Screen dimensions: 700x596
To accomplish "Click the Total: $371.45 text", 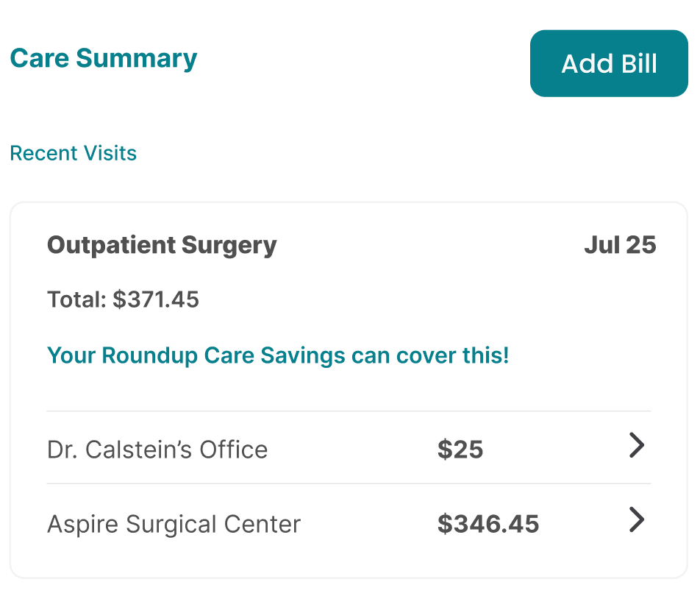I will pyautogui.click(x=123, y=299).
